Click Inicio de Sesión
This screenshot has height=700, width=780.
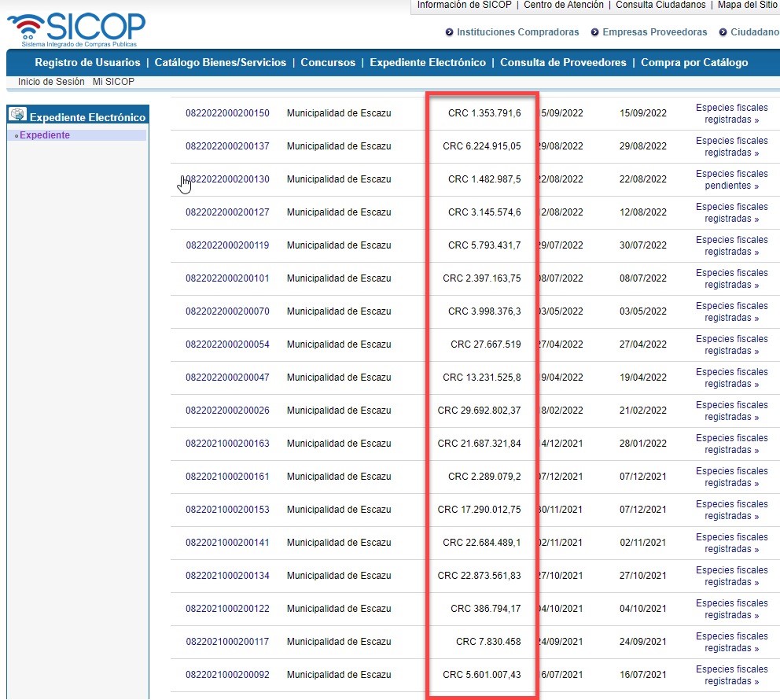pyautogui.click(x=51, y=82)
